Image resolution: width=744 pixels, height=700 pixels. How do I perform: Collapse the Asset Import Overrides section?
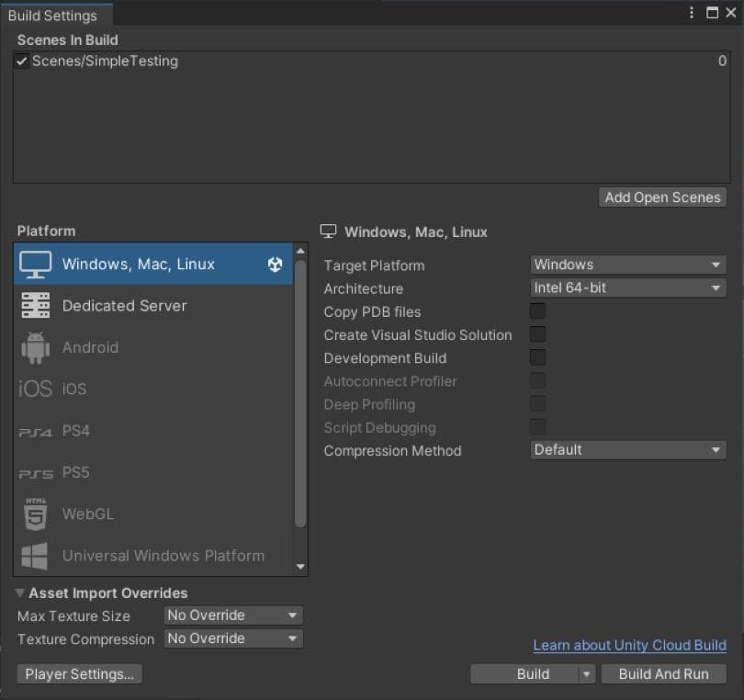(19, 593)
